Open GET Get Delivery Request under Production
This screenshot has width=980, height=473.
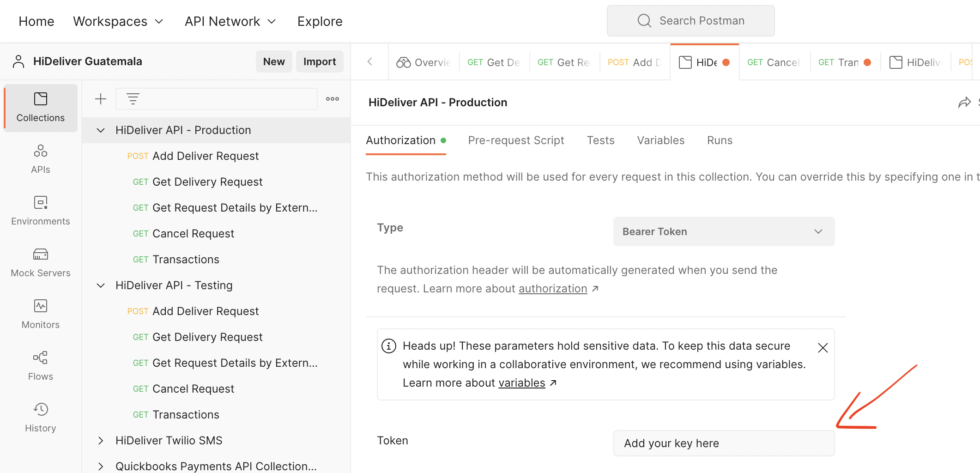coord(216,182)
